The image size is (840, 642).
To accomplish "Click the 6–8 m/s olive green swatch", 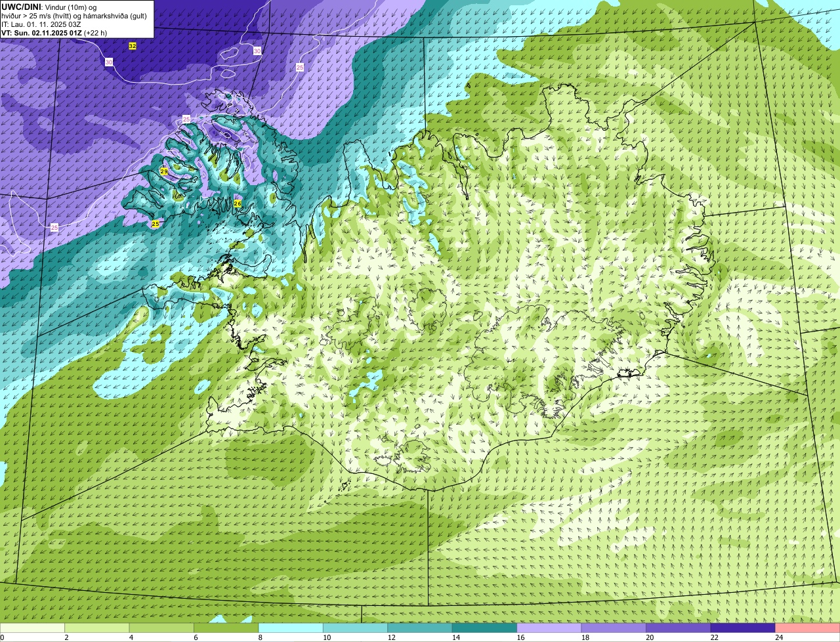I will coord(226,628).
